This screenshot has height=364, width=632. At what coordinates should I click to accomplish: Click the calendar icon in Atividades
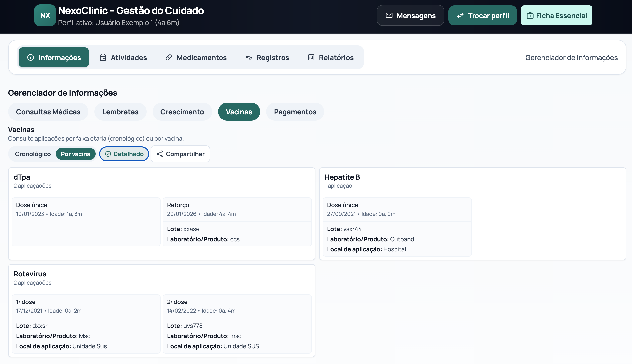point(103,57)
